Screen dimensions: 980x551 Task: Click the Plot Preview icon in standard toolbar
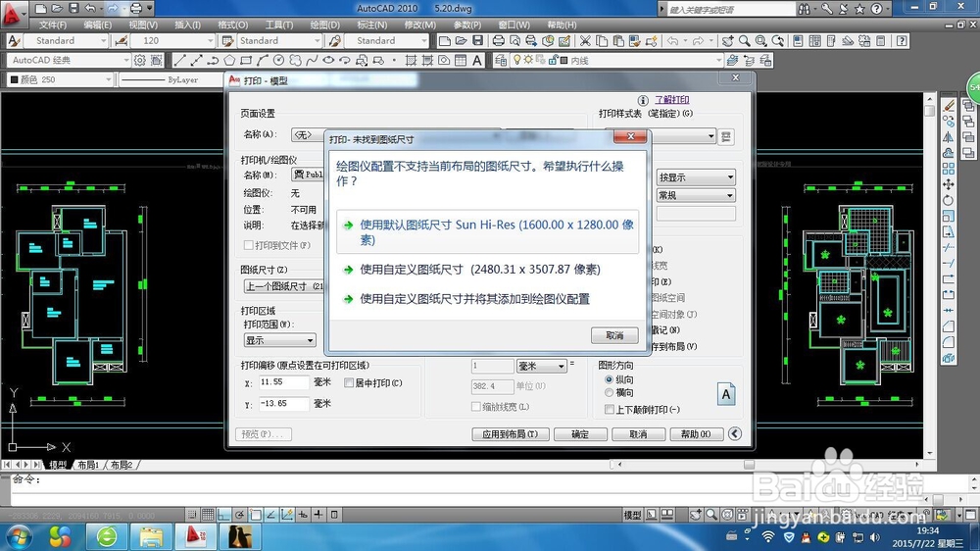[514, 40]
